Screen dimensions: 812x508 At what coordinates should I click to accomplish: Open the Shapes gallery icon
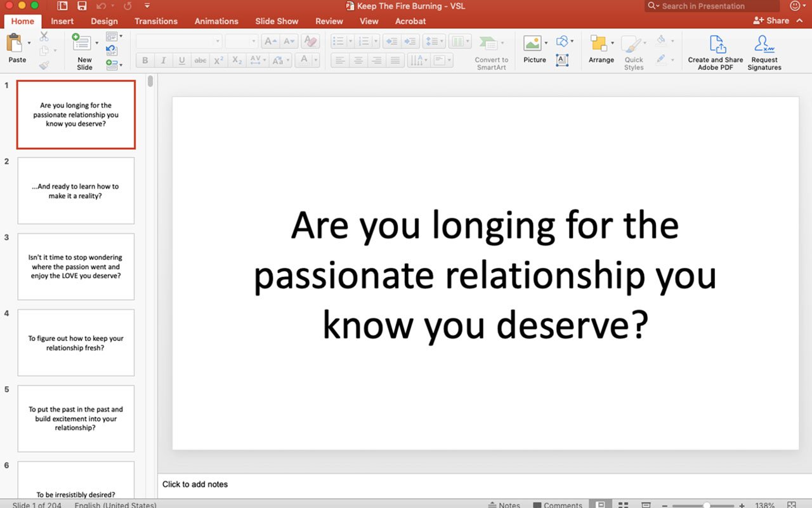pos(562,41)
